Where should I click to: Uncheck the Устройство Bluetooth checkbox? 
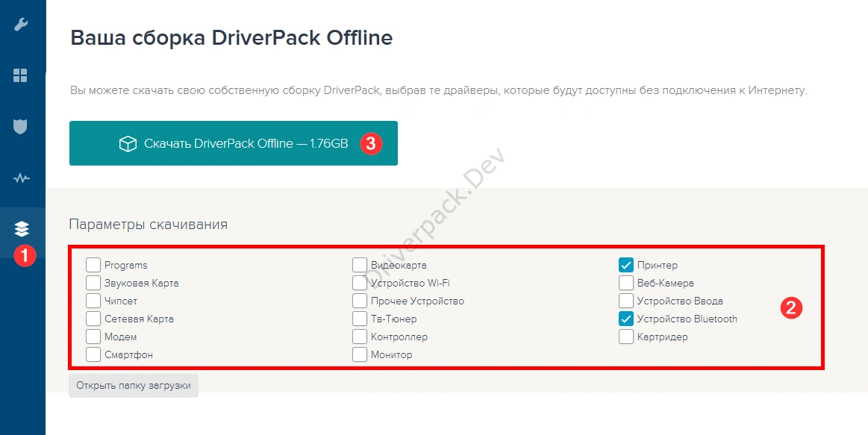point(626,319)
